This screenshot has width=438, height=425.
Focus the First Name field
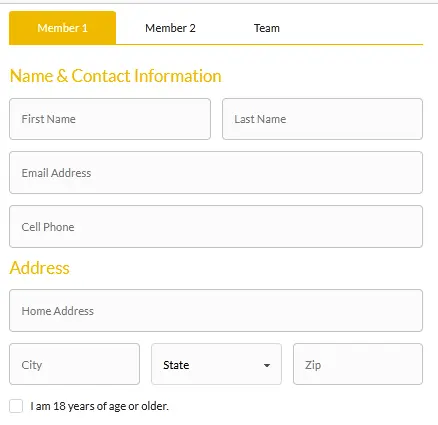(110, 119)
